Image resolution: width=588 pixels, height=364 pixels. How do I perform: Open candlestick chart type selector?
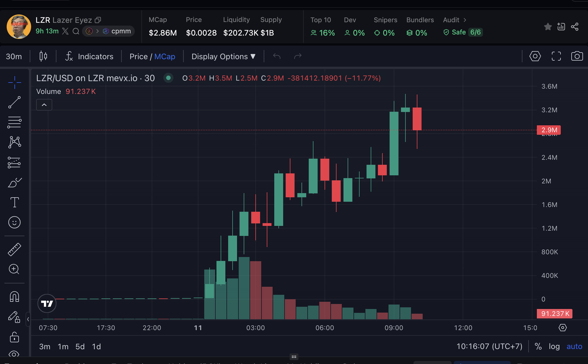[x=43, y=56]
